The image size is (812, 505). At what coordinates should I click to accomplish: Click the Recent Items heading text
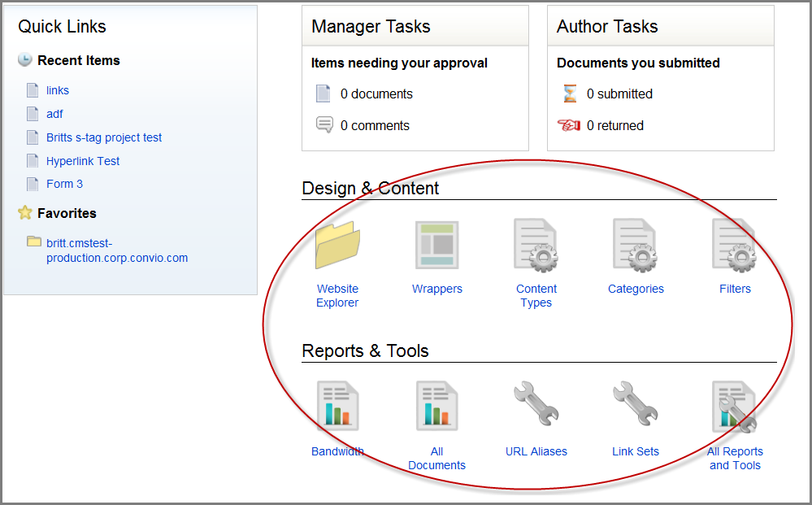click(x=79, y=61)
